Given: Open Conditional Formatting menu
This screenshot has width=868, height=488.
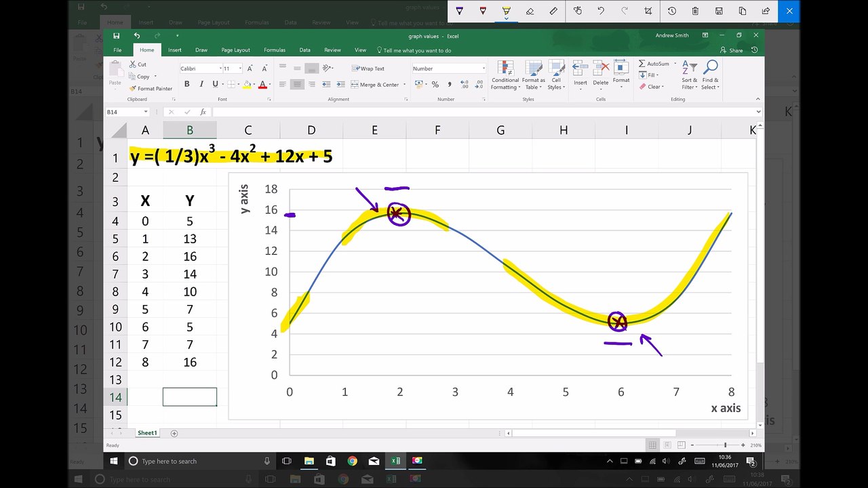Looking at the screenshot, I should click(505, 75).
